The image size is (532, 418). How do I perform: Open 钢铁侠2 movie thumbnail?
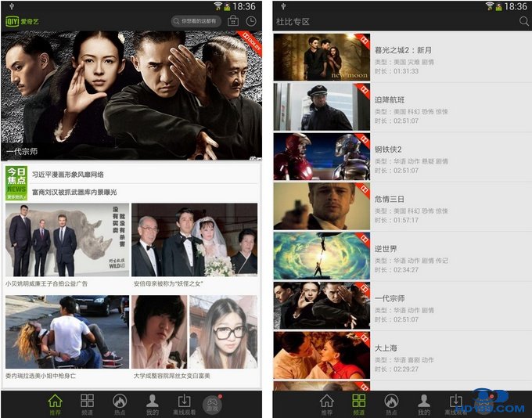point(321,157)
